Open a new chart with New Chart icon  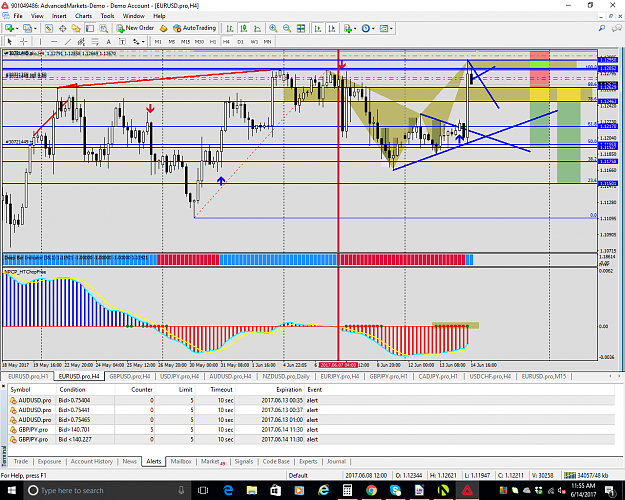point(9,28)
